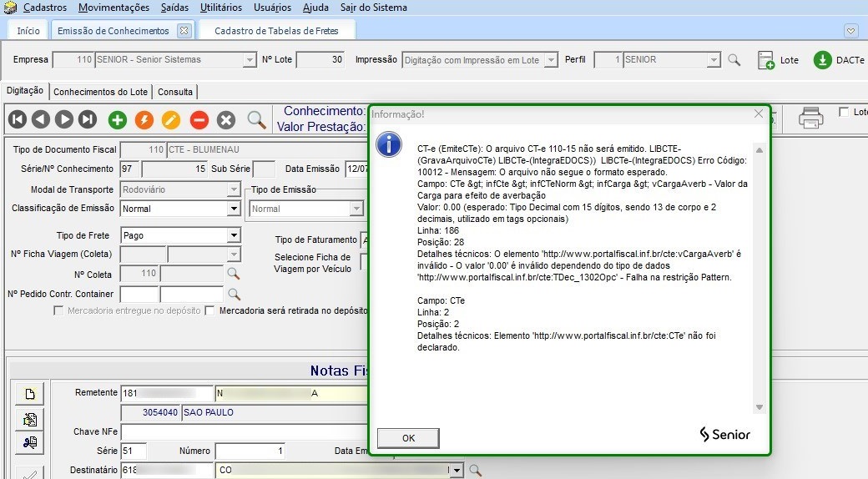This screenshot has height=479, width=868.
Task: Click the app logo in menu bar
Action: tap(10, 8)
